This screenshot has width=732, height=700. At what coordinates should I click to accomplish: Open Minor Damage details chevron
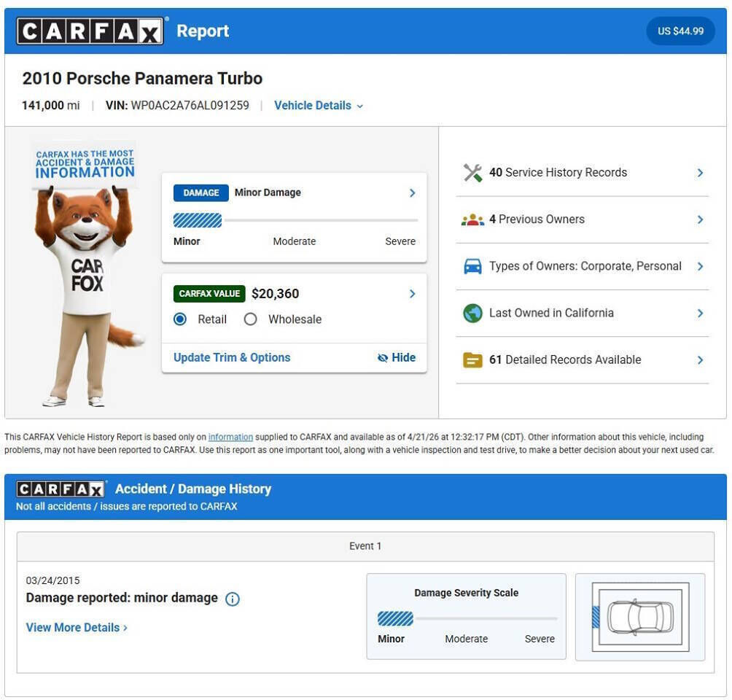(x=412, y=193)
